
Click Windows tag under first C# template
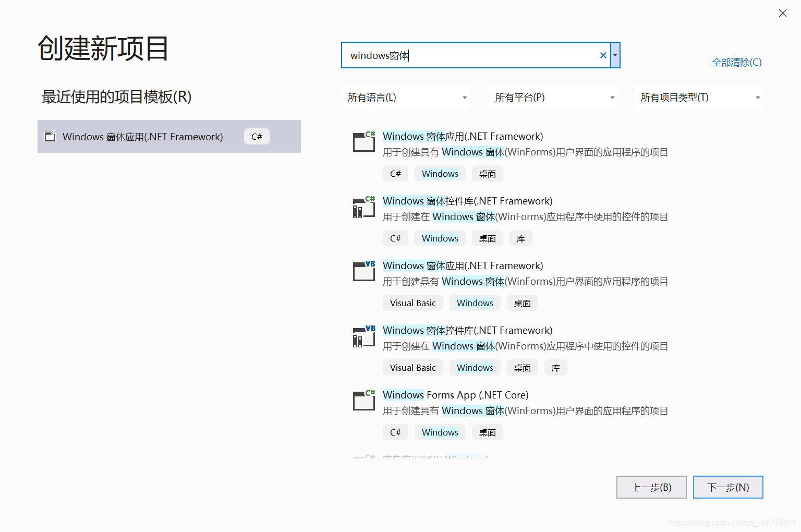[x=440, y=174]
